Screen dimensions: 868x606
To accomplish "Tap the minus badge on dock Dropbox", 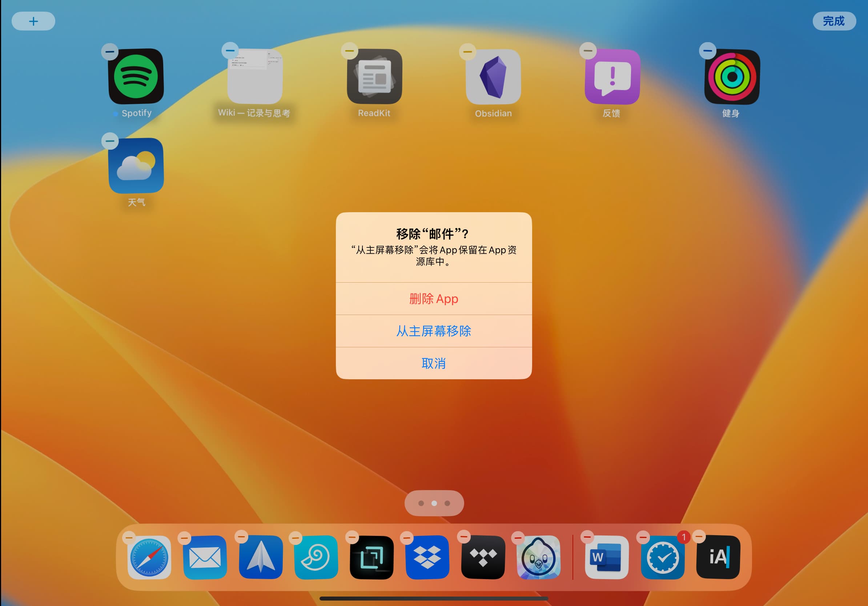I will tap(407, 538).
